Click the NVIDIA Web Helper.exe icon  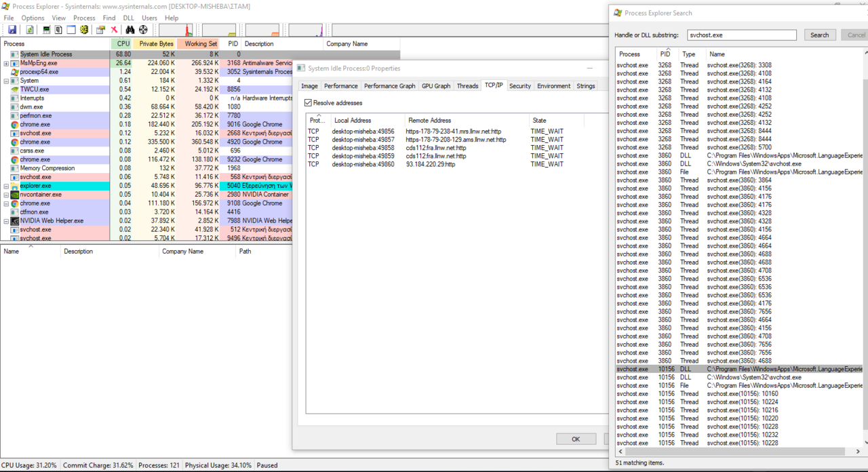coord(15,221)
